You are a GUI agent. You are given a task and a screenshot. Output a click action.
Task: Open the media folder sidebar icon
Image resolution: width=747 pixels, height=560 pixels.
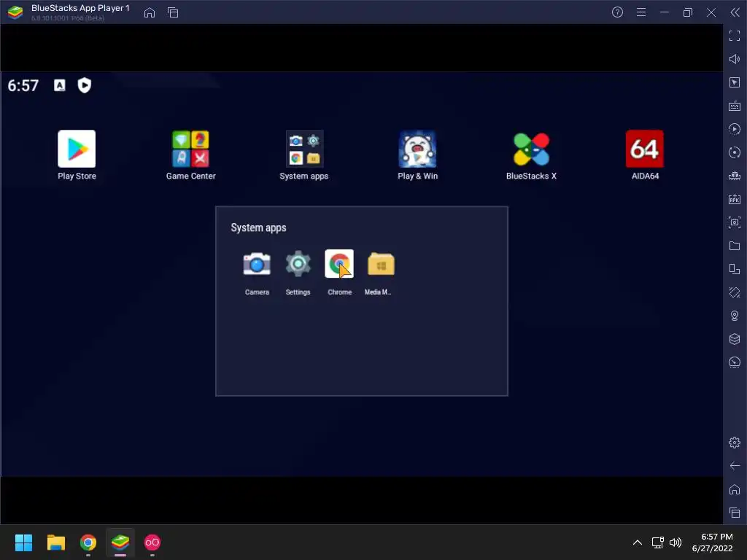click(735, 246)
